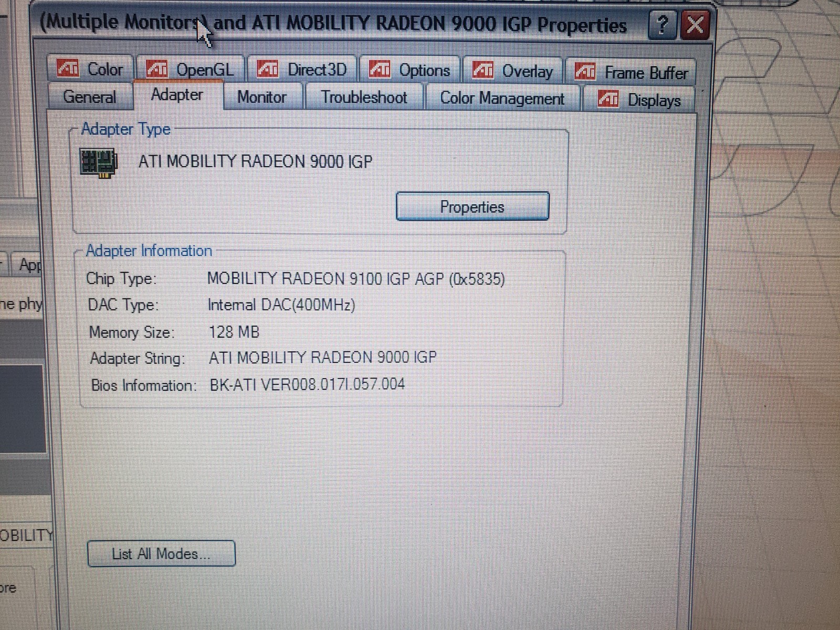
Task: Switch to the OpenGL tab
Action: [190, 69]
